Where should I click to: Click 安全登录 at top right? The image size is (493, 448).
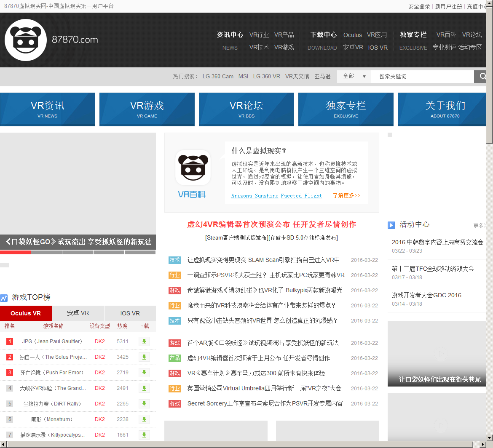(419, 6)
